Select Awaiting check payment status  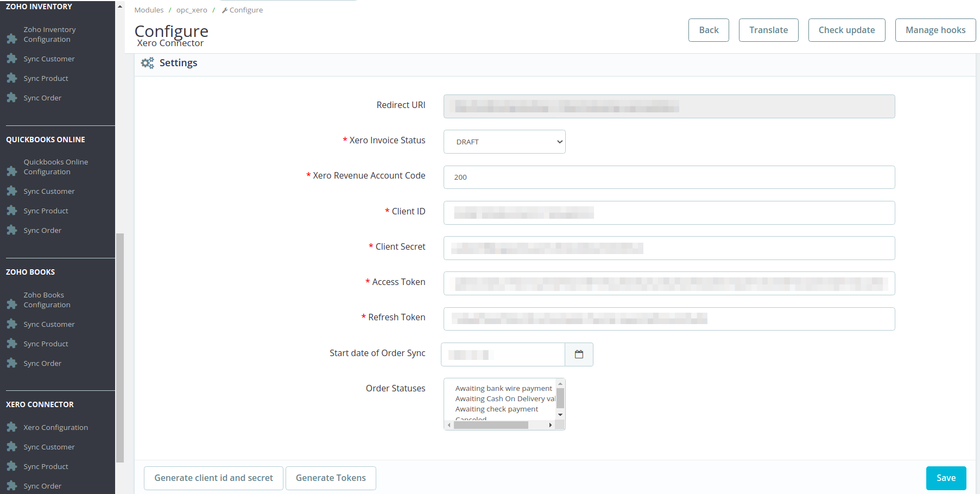click(497, 409)
